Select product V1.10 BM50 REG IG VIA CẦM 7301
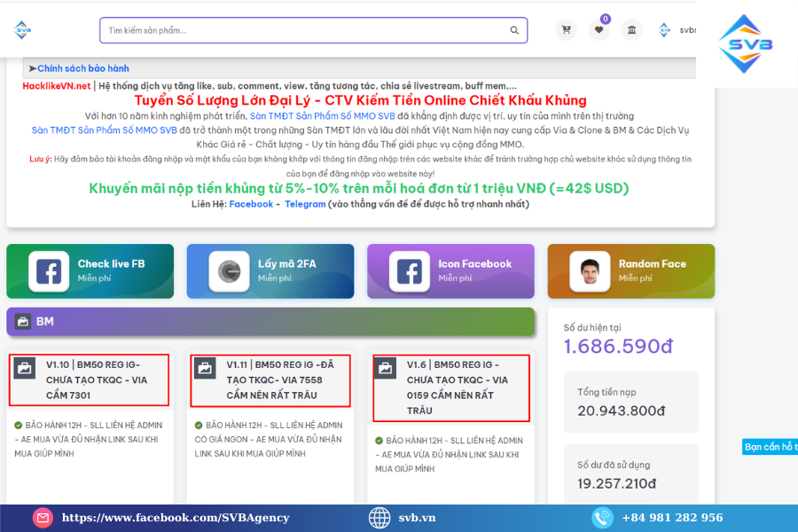This screenshot has height=532, width=798. point(89,379)
